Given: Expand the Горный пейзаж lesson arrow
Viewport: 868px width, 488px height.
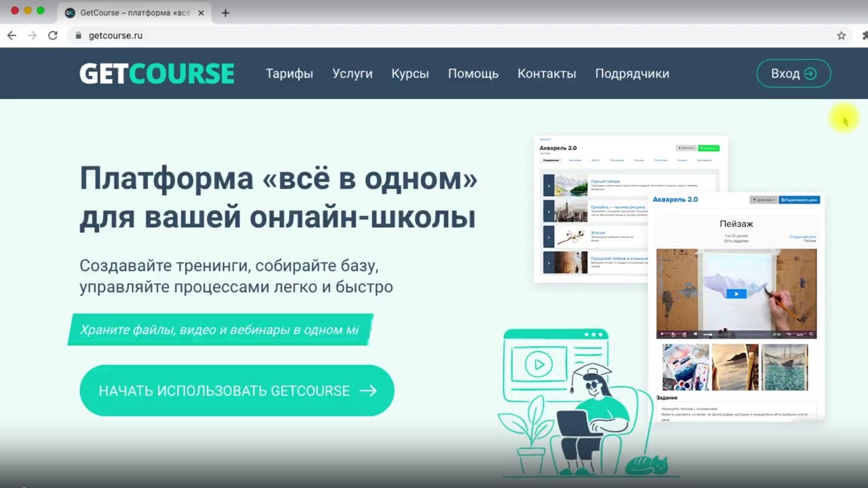Looking at the screenshot, I should coord(549,186).
